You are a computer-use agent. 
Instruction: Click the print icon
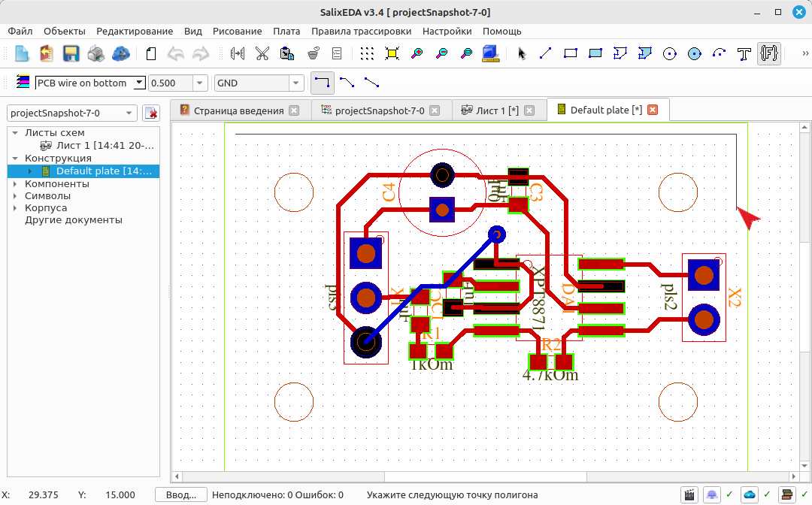pyautogui.click(x=95, y=53)
